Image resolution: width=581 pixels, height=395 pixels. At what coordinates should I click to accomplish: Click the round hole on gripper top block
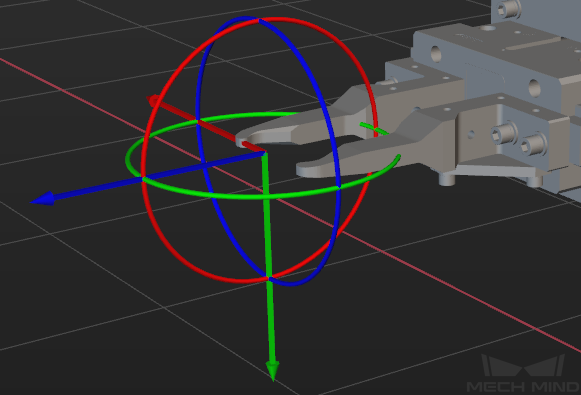click(x=436, y=54)
